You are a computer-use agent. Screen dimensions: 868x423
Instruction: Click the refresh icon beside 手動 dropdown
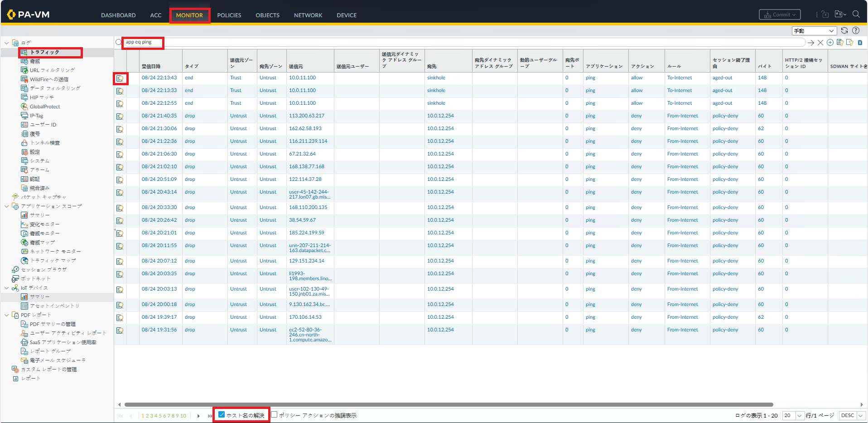(x=844, y=30)
